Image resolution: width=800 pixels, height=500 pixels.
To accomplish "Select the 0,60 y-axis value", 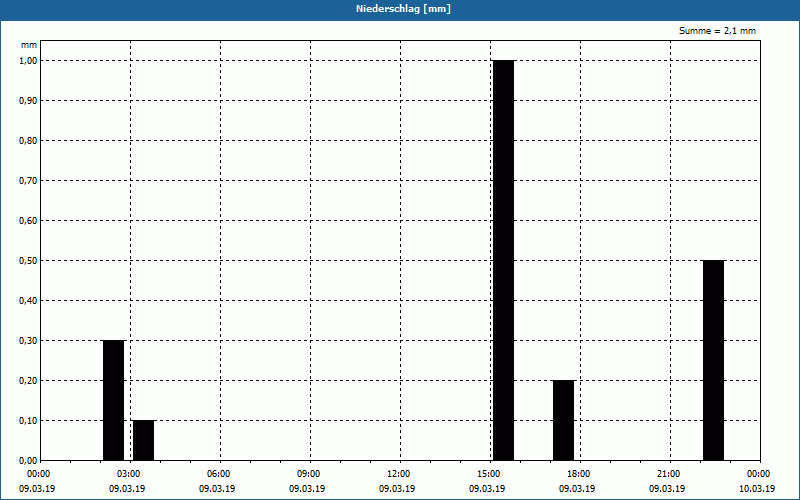I will pos(28,221).
